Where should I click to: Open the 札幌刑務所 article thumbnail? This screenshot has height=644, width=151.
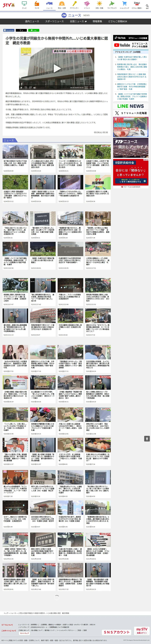[x=70, y=249]
